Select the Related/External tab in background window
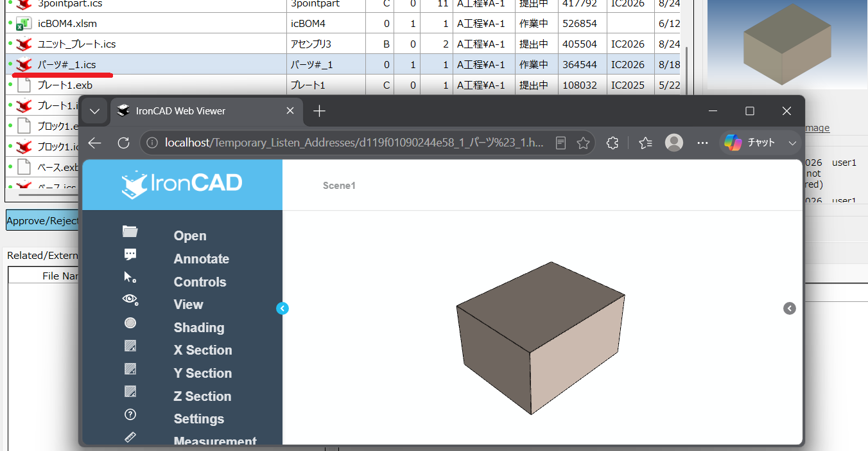This screenshot has width=868, height=451. (x=42, y=255)
